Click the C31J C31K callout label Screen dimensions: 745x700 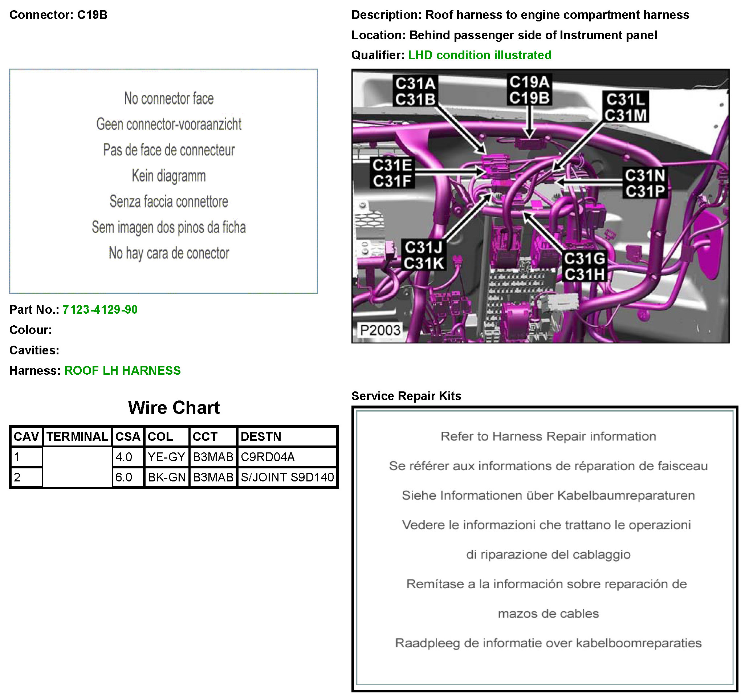(423, 255)
